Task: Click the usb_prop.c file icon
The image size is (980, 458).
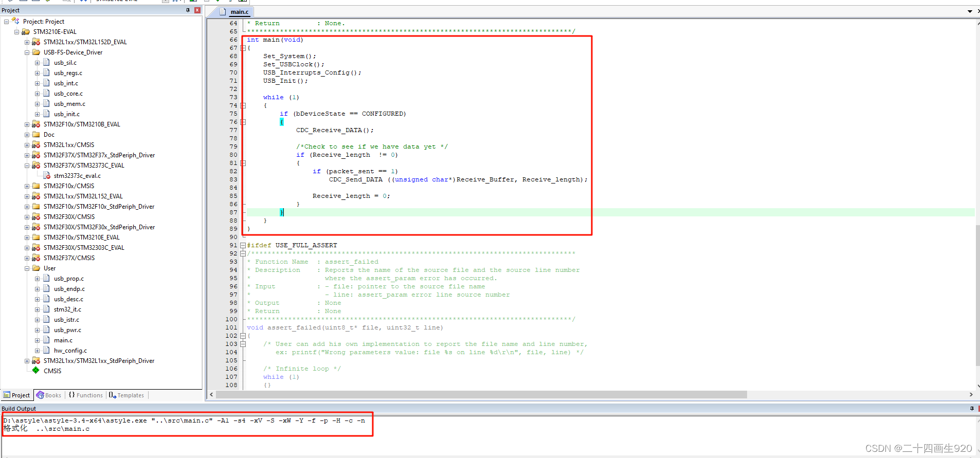Action: coord(46,278)
